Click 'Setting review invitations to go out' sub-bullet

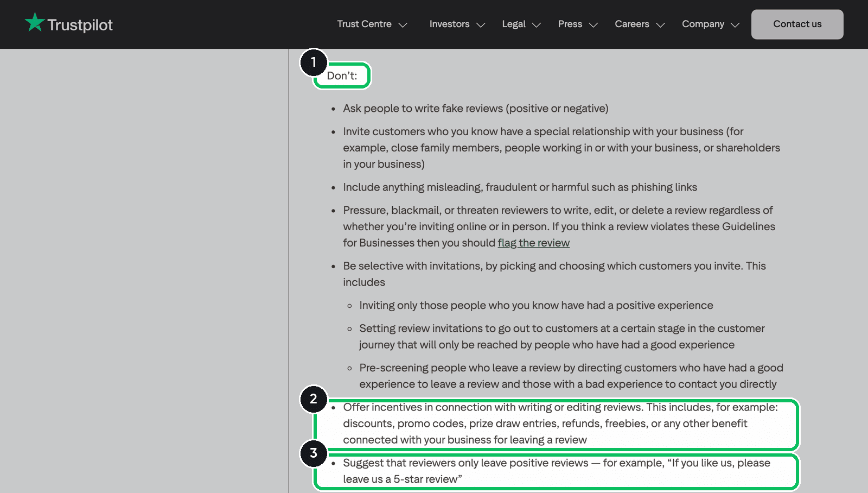562,336
